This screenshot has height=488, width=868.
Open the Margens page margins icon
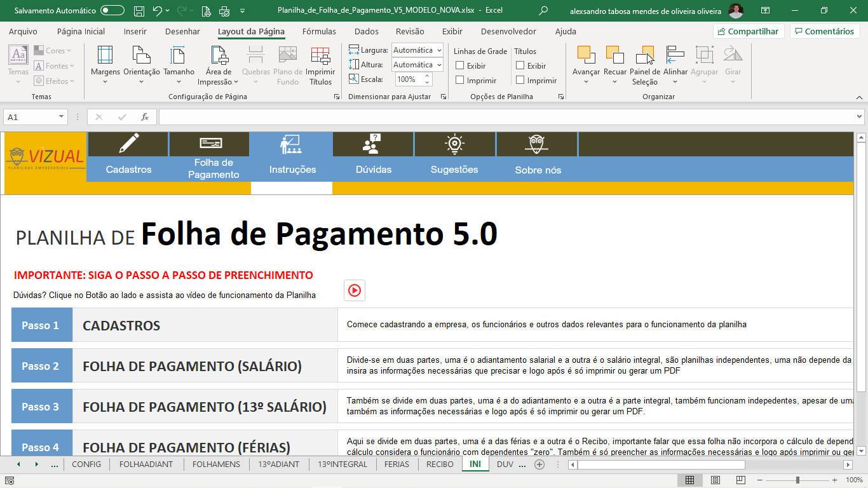coord(105,56)
